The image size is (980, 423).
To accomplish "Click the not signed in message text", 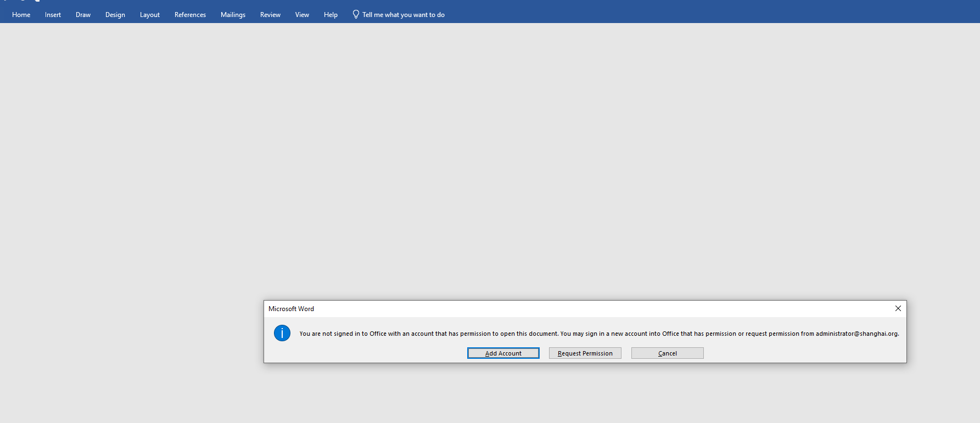I will pos(599,334).
